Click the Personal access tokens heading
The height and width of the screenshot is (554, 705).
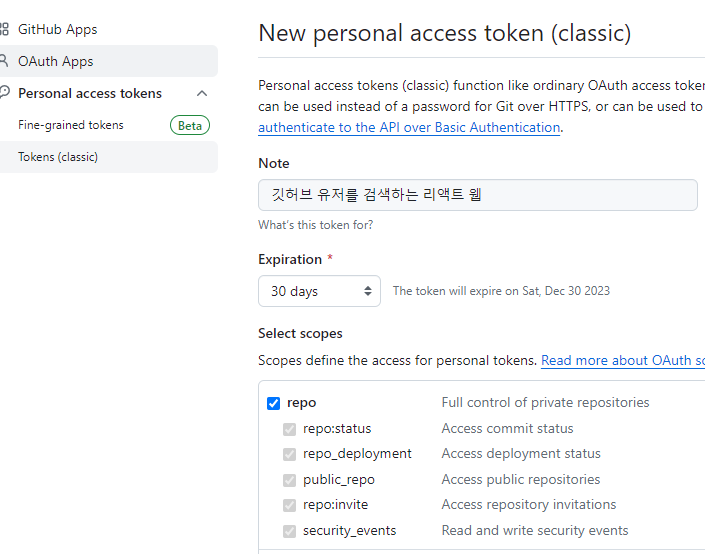point(90,93)
